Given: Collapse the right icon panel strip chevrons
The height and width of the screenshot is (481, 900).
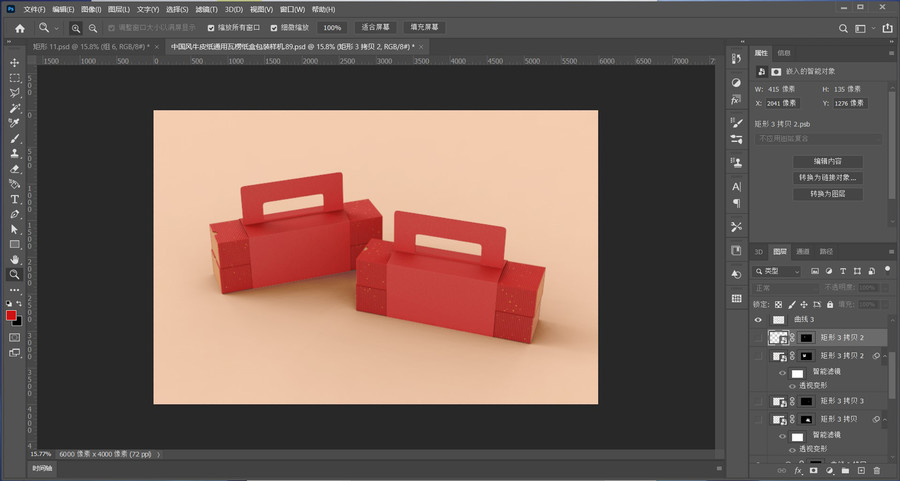Looking at the screenshot, I should tap(742, 42).
